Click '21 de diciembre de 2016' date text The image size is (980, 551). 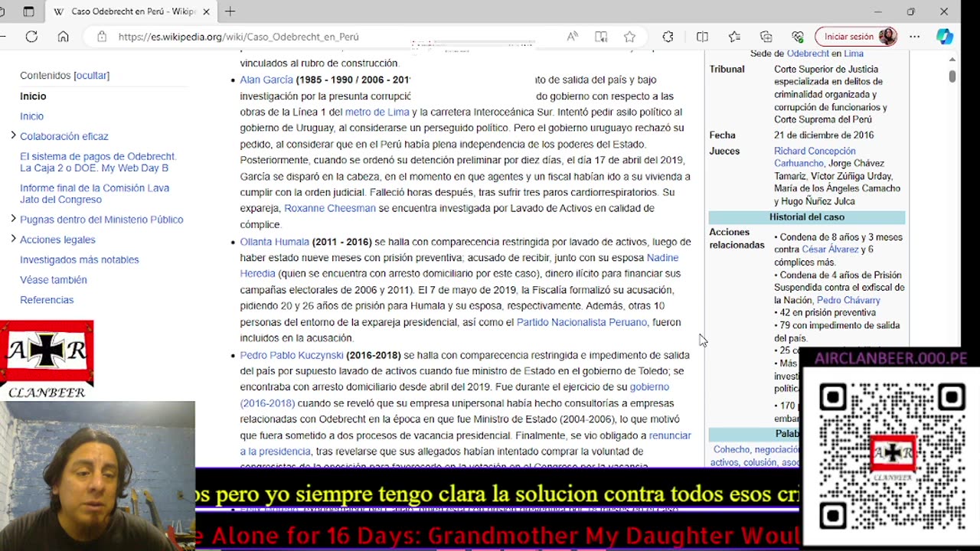click(x=824, y=135)
